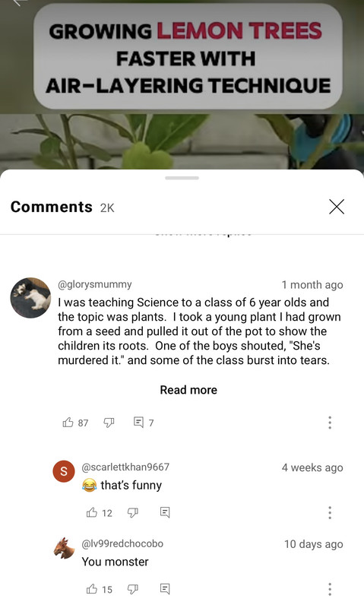Visit the @lv99redchocobo username link

pyautogui.click(x=122, y=543)
